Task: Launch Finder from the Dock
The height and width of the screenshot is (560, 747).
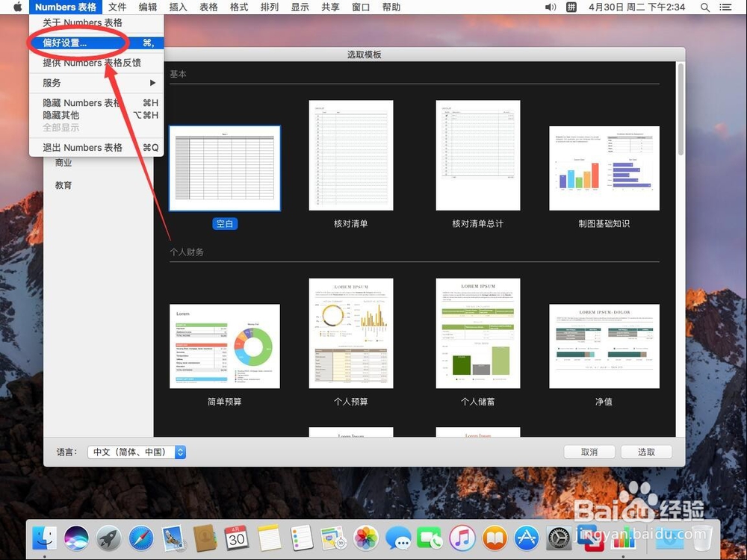Action: (45, 538)
